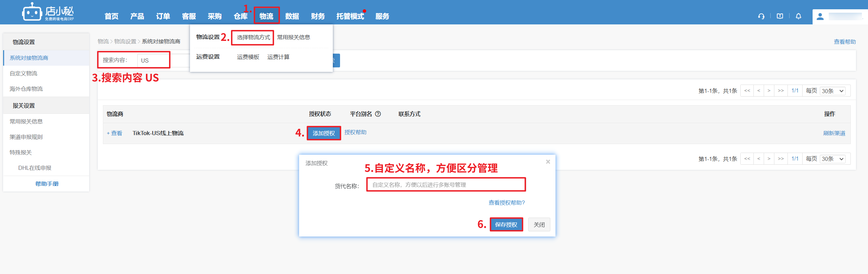
Task: Click the 刷新渠道 link
Action: click(834, 133)
